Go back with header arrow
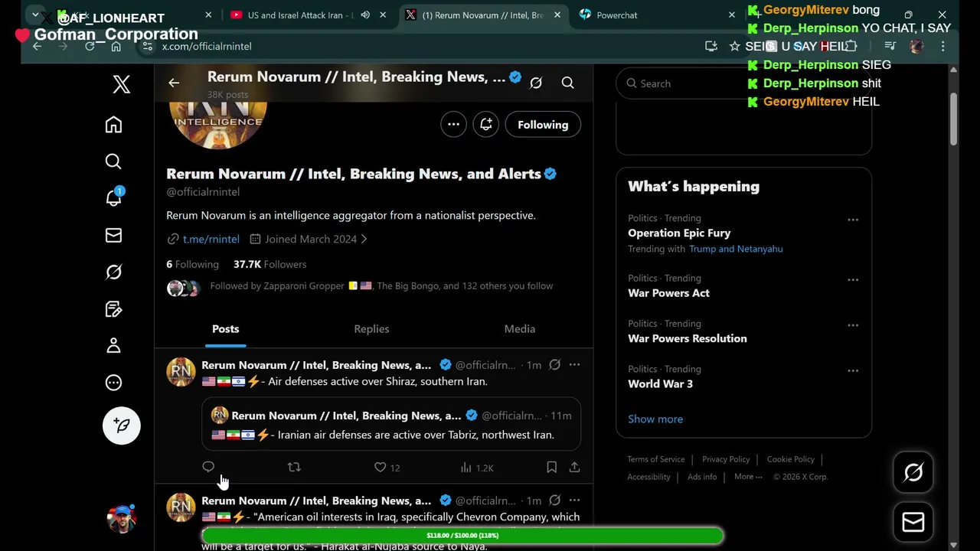Image resolution: width=980 pixels, height=551 pixels. point(174,83)
